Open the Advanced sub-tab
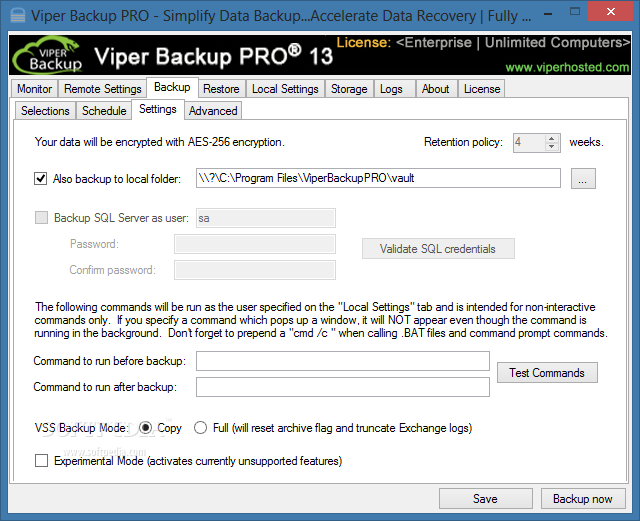 [x=213, y=111]
